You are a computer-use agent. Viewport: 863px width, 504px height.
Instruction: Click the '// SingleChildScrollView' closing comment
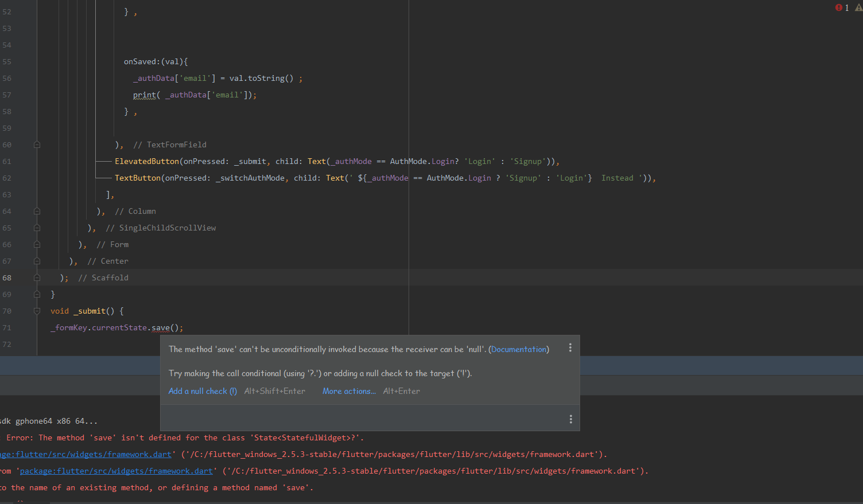[x=161, y=228]
